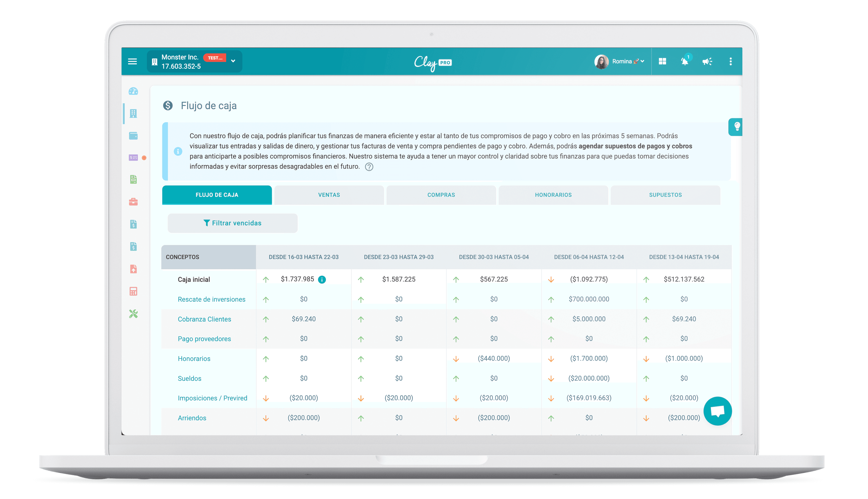
Task: Open Cobranza Clientes link
Action: (204, 319)
